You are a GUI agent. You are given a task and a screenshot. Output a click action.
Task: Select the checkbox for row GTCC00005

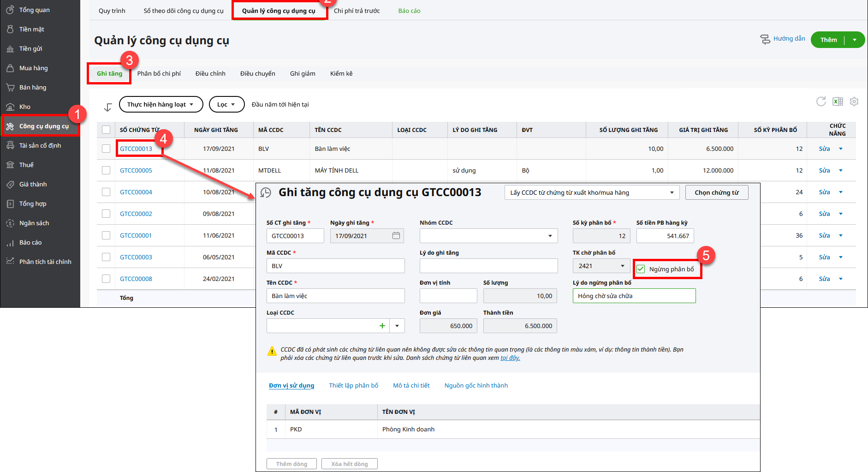pyautogui.click(x=106, y=170)
